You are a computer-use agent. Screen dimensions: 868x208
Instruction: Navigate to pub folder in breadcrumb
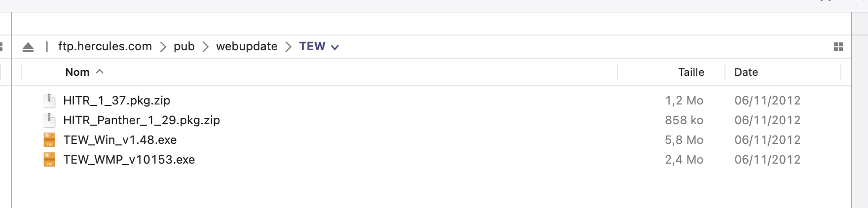(x=184, y=46)
